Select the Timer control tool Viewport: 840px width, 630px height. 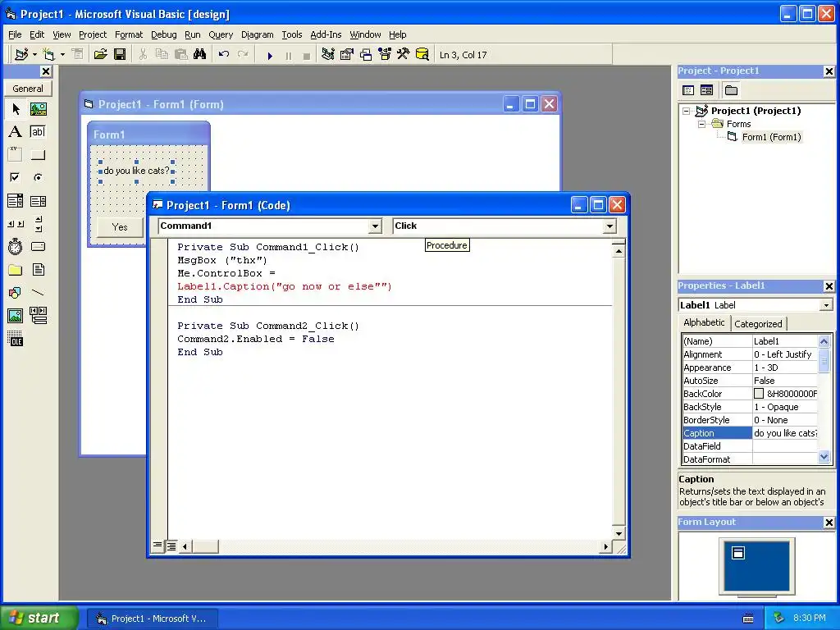(x=16, y=246)
